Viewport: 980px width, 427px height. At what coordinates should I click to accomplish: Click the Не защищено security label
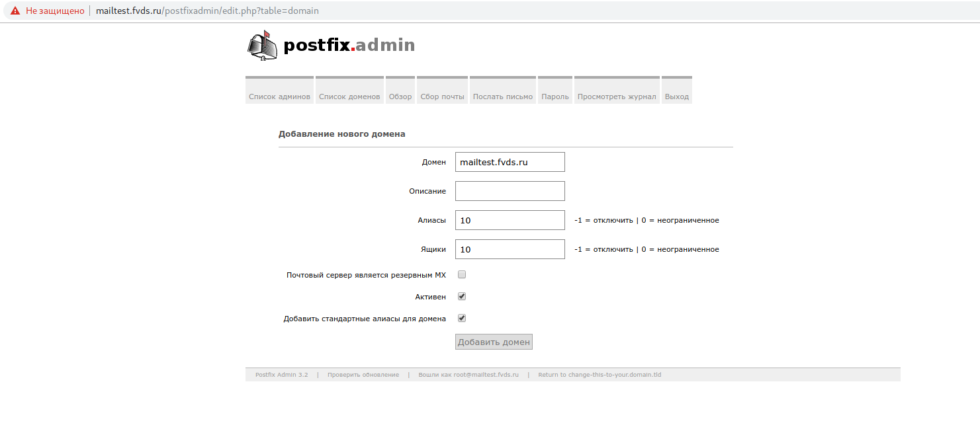point(55,11)
